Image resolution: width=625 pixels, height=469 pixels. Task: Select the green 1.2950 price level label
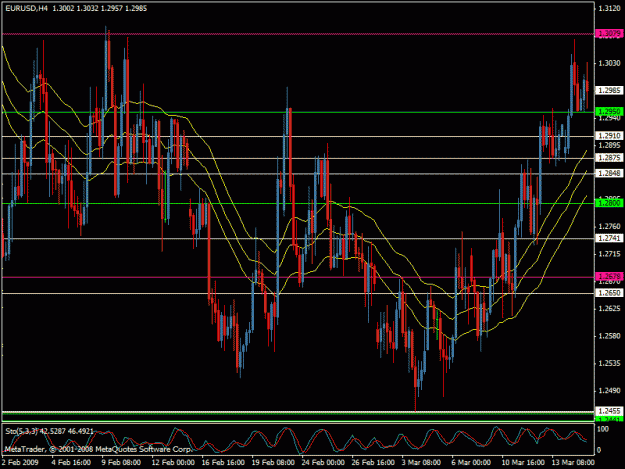pos(609,111)
